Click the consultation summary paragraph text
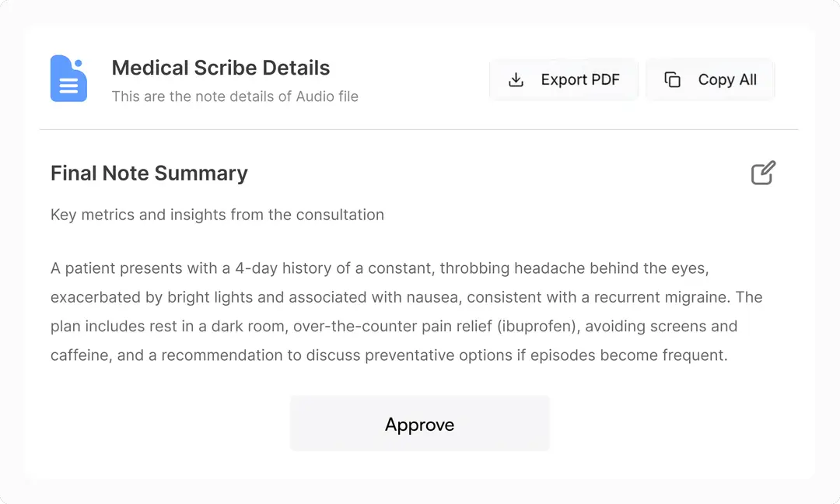This screenshot has width=840, height=504. pos(404,311)
